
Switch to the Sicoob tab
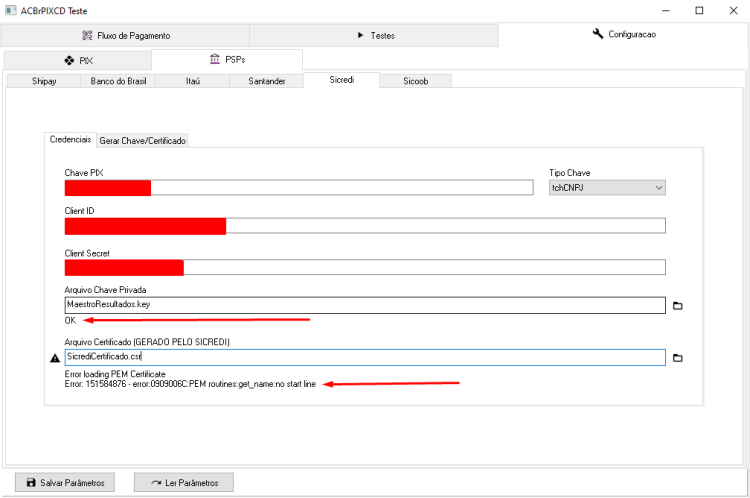pyautogui.click(x=416, y=81)
